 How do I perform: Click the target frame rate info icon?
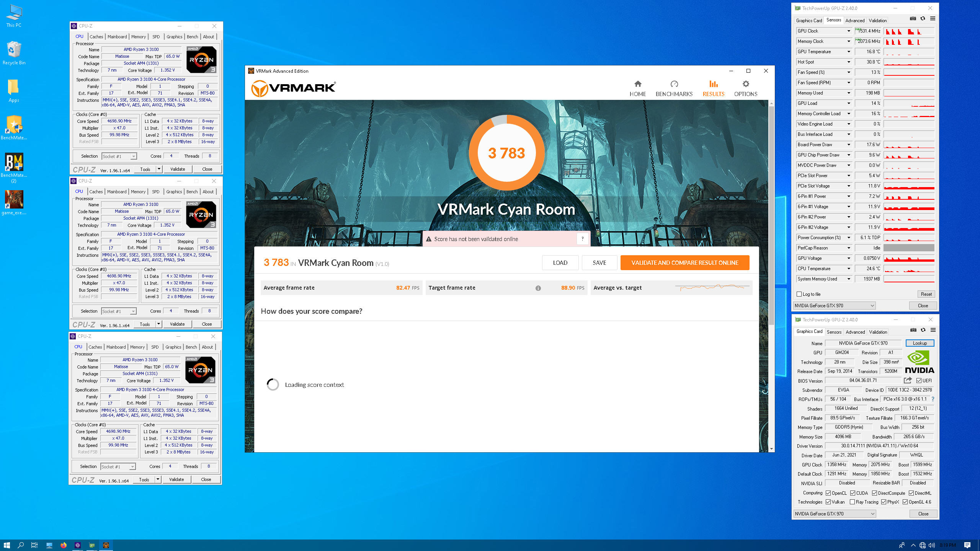pos(538,288)
